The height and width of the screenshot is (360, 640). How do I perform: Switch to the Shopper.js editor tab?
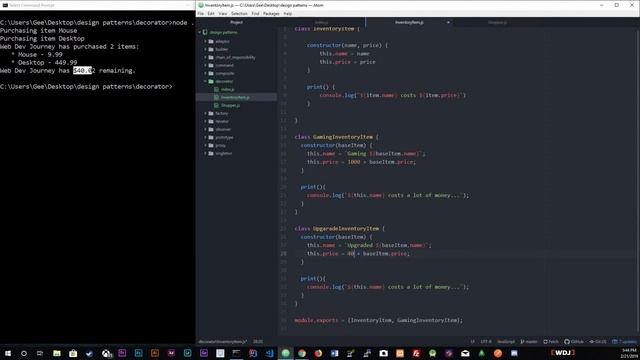coord(497,22)
